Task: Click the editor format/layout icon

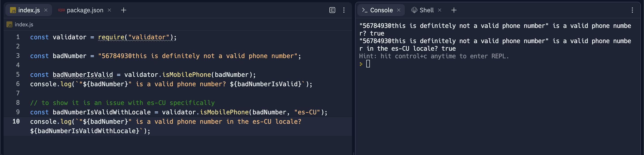Action: (332, 10)
